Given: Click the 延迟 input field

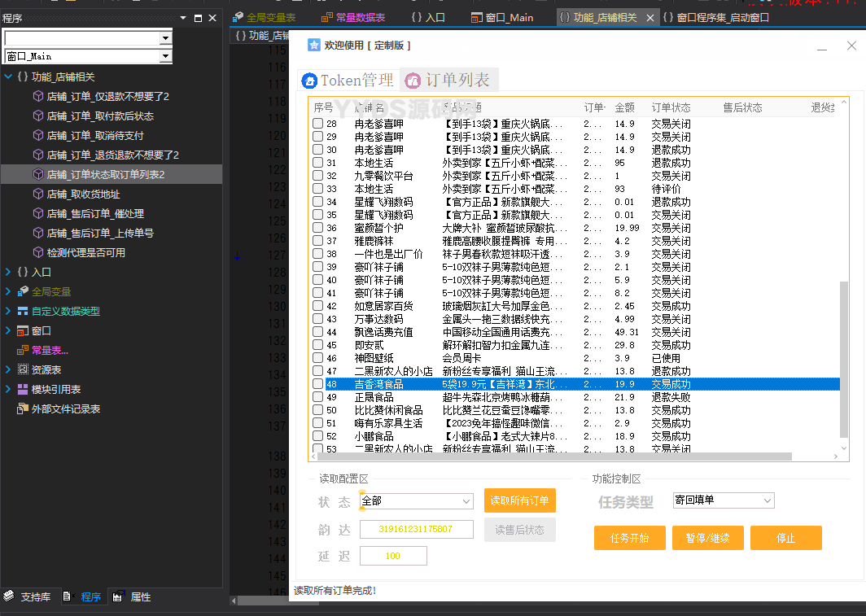Looking at the screenshot, I should 393,556.
